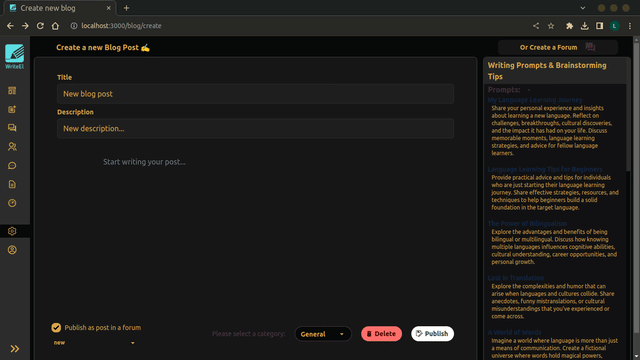Focus the Title input field
Viewport: 640px width, 360px height.
(x=256, y=94)
